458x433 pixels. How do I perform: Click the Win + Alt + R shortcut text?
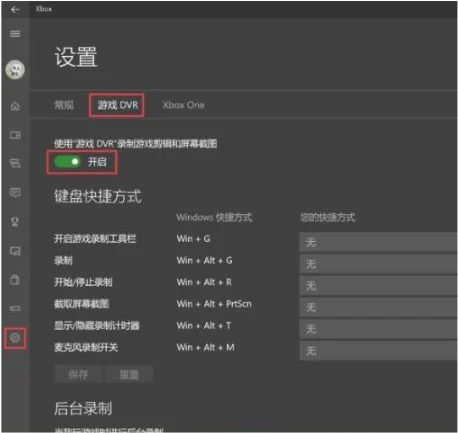tap(204, 282)
